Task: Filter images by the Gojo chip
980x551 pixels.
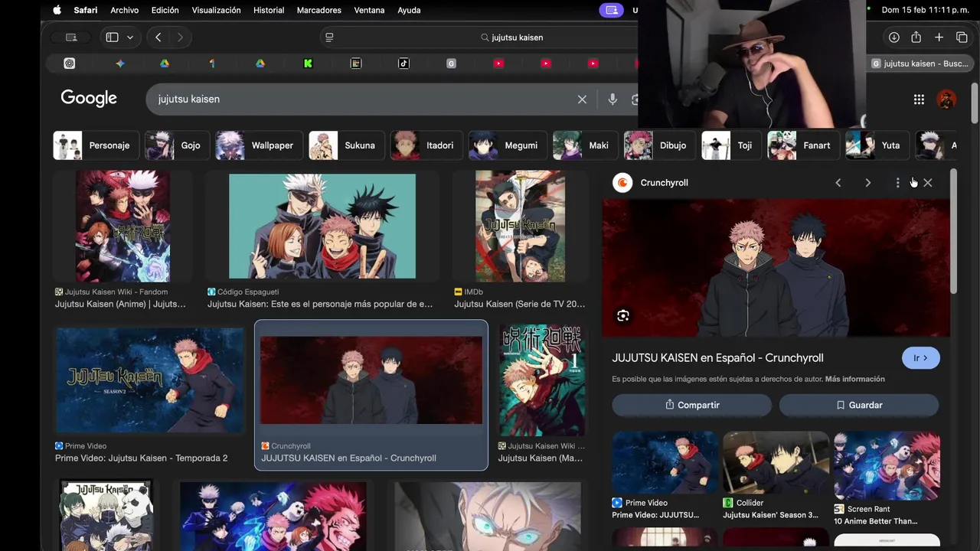Action: [177, 145]
